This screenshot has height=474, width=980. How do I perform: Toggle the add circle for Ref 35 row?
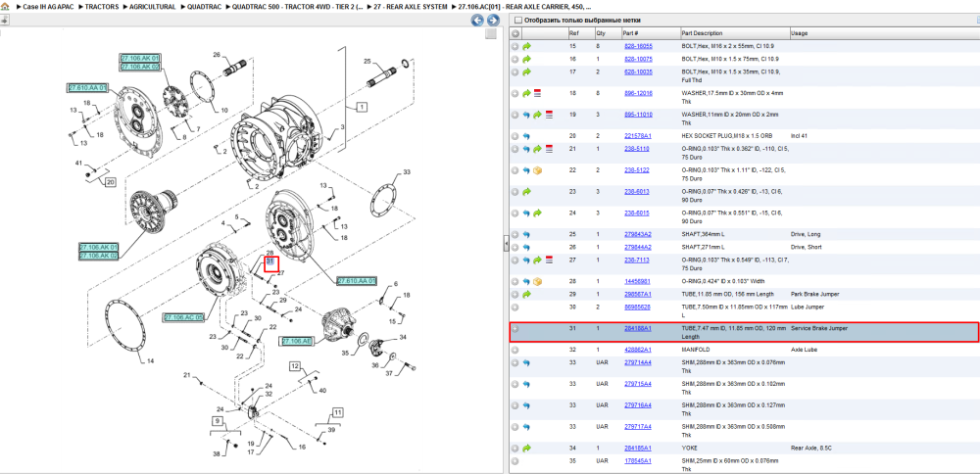515,461
